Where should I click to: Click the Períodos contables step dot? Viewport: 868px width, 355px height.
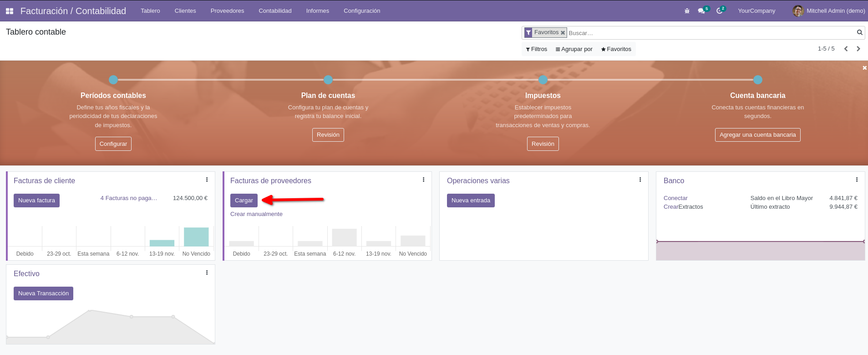113,80
